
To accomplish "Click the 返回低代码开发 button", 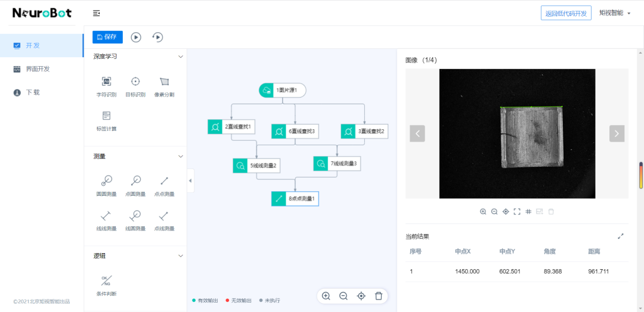I will tap(566, 13).
